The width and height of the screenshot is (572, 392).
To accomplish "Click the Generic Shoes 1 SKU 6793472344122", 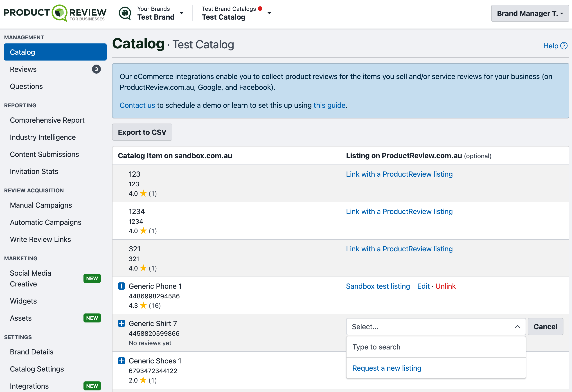I will [153, 371].
